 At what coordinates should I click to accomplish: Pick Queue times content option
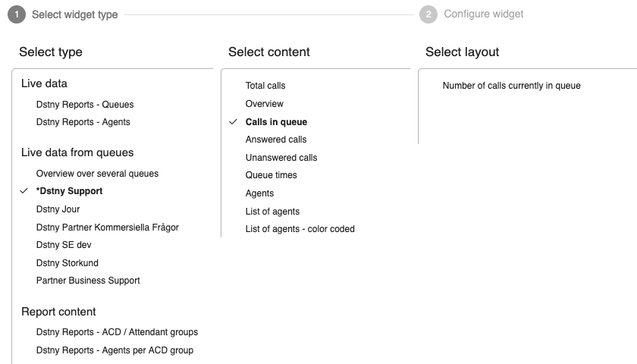271,175
